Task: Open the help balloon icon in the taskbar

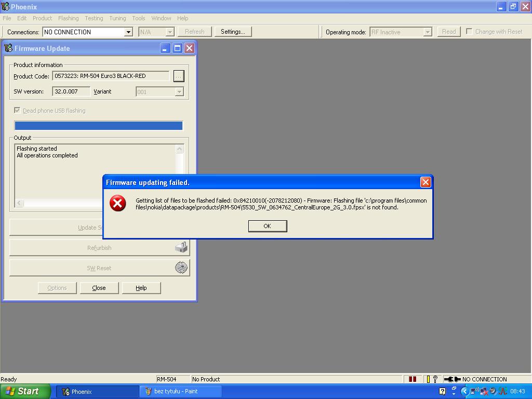Action: click(x=443, y=391)
